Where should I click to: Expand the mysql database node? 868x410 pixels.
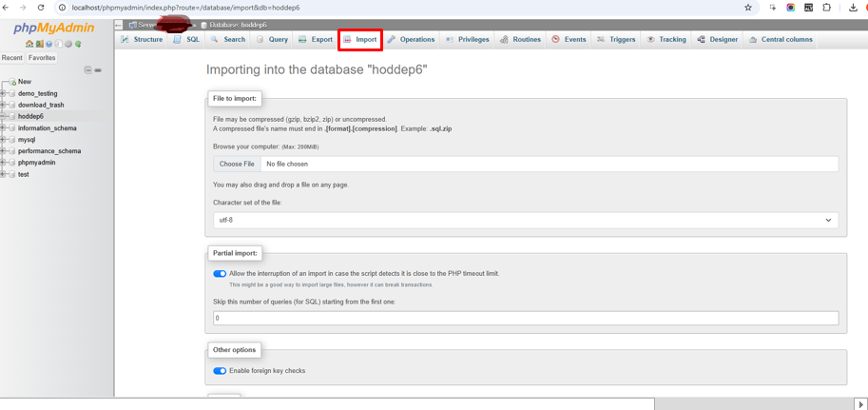tap(3, 140)
